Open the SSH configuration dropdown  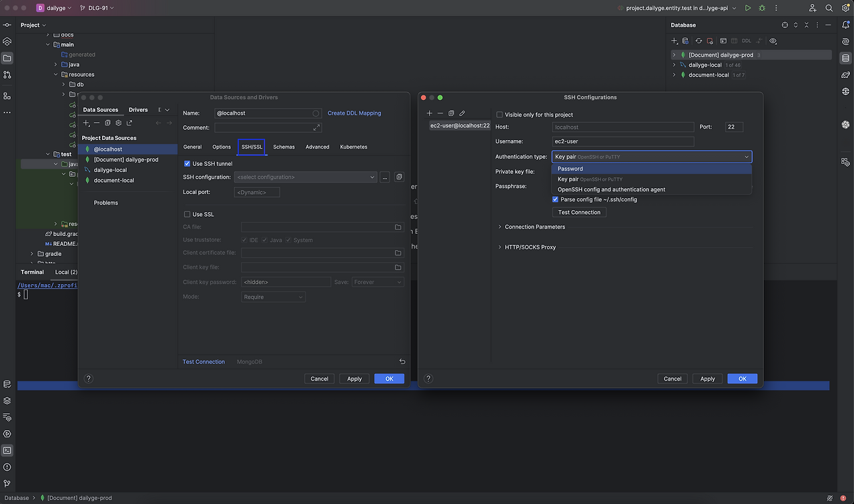click(306, 177)
